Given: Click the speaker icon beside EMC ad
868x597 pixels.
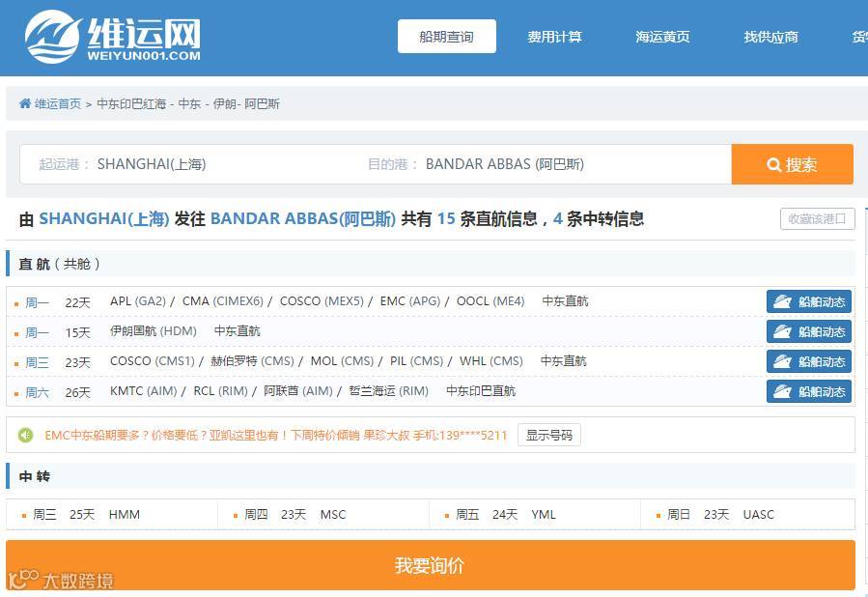Looking at the screenshot, I should [25, 436].
